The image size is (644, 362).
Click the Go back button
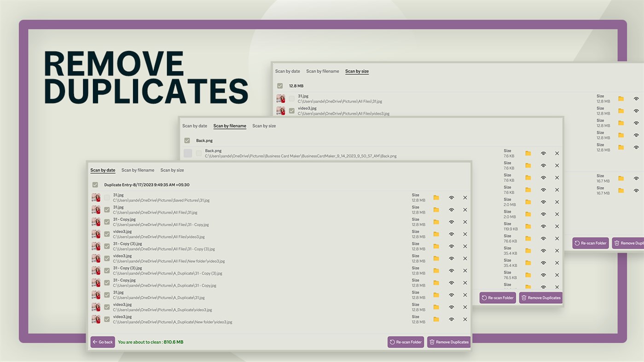(102, 342)
